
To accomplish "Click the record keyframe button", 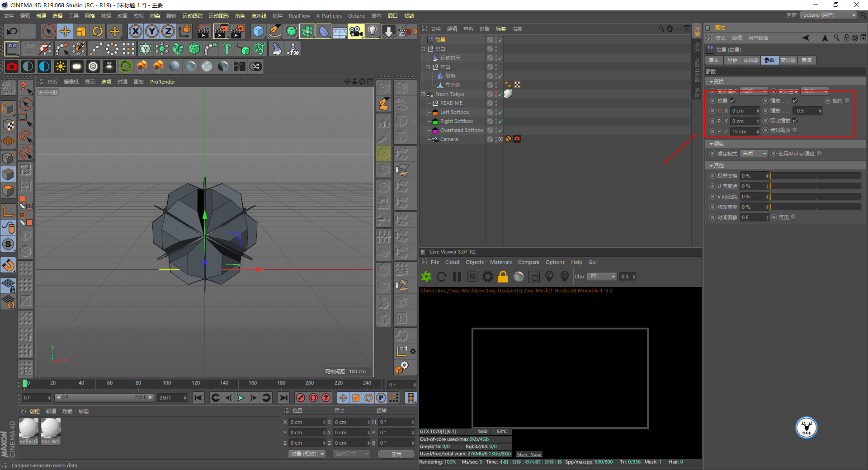I will pyautogui.click(x=300, y=398).
